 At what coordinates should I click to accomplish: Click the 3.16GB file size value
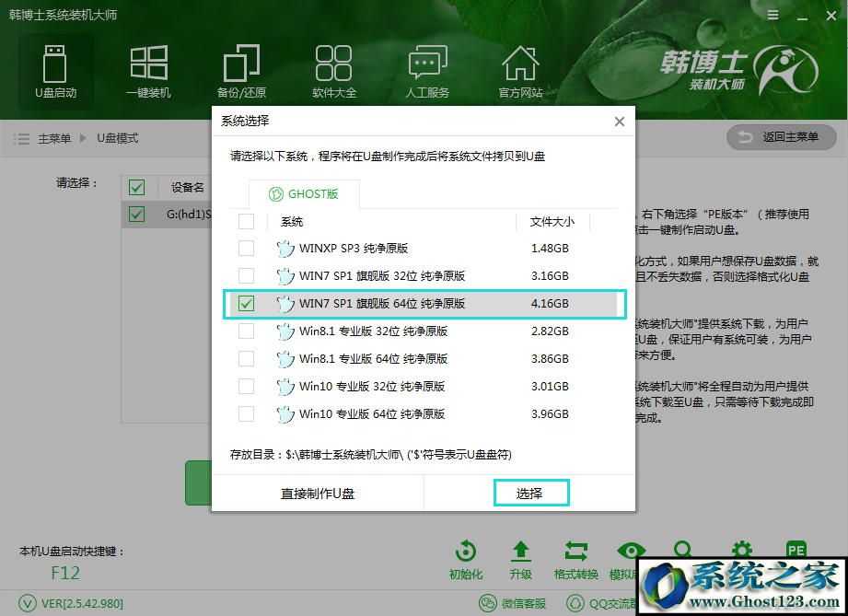coord(550,276)
